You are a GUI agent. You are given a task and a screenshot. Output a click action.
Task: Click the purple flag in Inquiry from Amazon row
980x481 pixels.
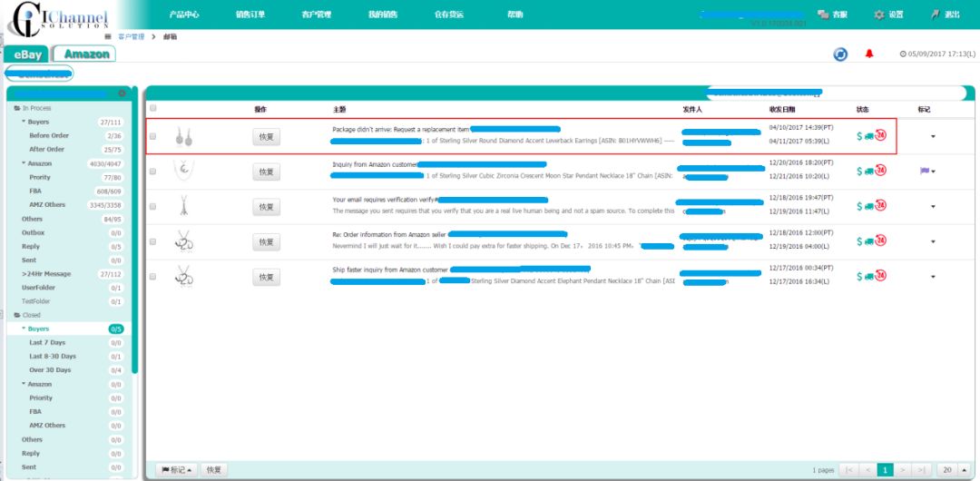[925, 171]
